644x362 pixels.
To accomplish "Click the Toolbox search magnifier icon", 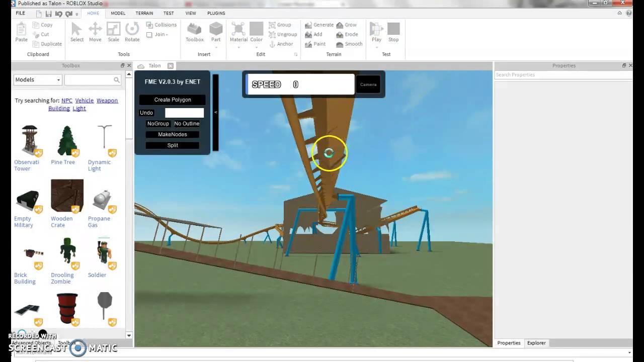I will pyautogui.click(x=117, y=79).
